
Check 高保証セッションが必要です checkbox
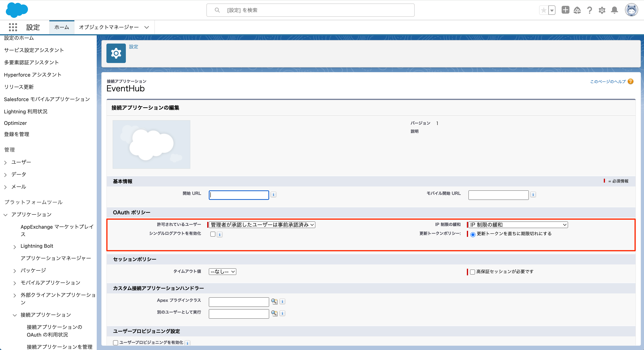[x=472, y=272]
